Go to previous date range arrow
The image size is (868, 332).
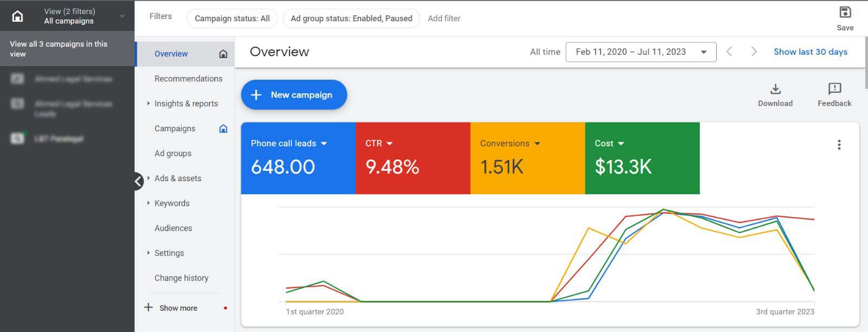(729, 52)
